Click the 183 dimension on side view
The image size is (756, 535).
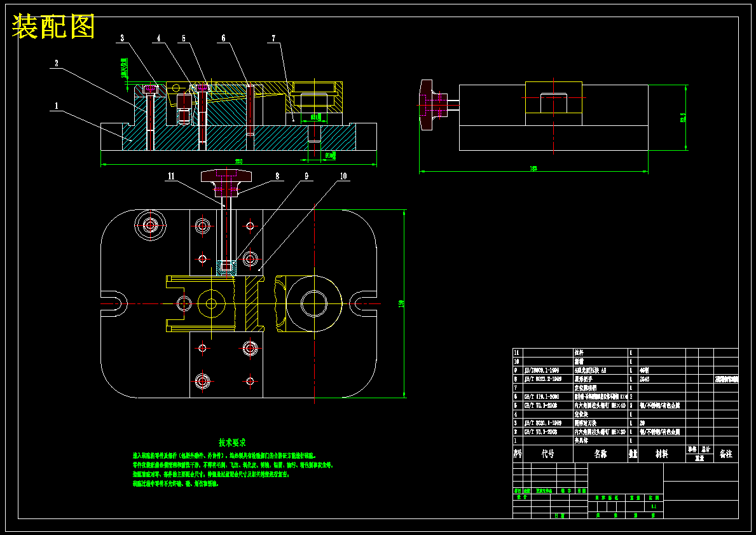533,169
